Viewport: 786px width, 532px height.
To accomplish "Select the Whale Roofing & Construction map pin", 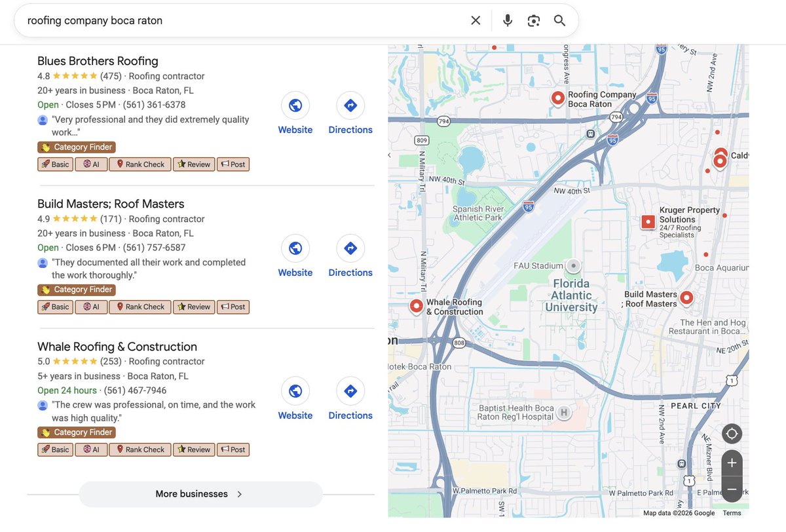I will (x=416, y=306).
